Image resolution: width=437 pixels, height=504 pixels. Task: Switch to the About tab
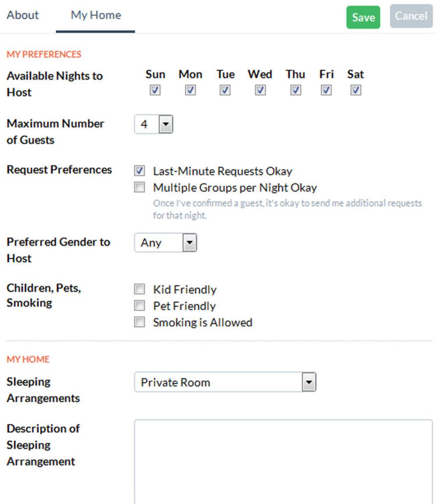[23, 15]
